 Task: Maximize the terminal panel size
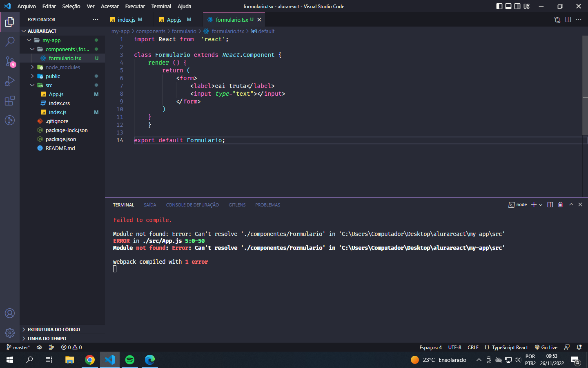point(571,204)
